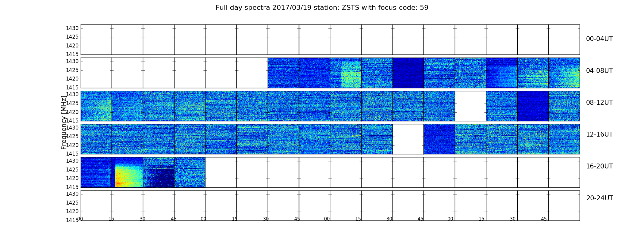Select the '12-16UT' row label
Viewport: 644px width, 245px height.
[600, 134]
